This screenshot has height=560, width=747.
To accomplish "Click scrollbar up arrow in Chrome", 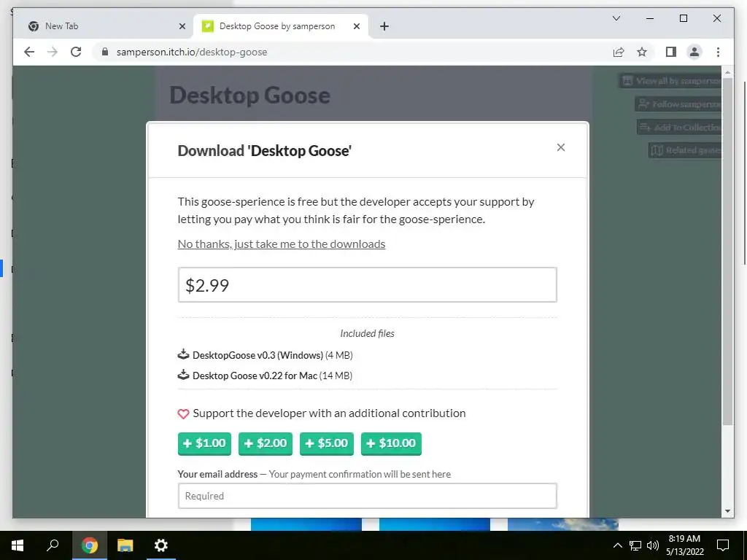I will pos(727,72).
